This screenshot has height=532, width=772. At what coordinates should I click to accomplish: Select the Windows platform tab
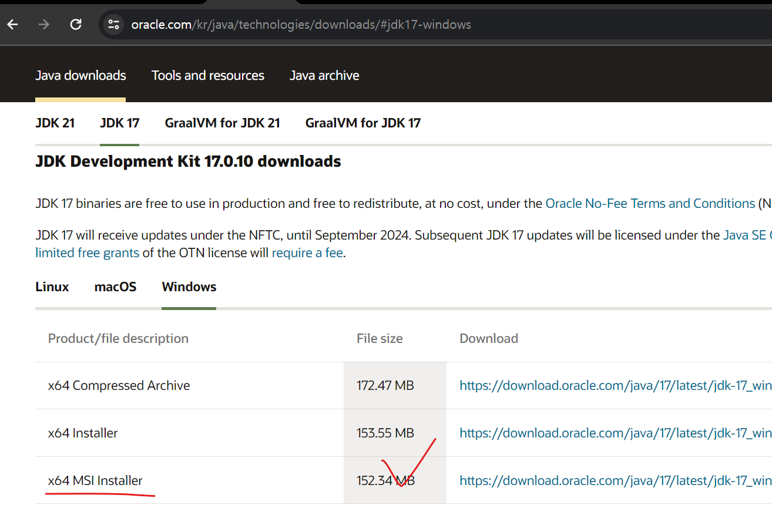click(189, 287)
